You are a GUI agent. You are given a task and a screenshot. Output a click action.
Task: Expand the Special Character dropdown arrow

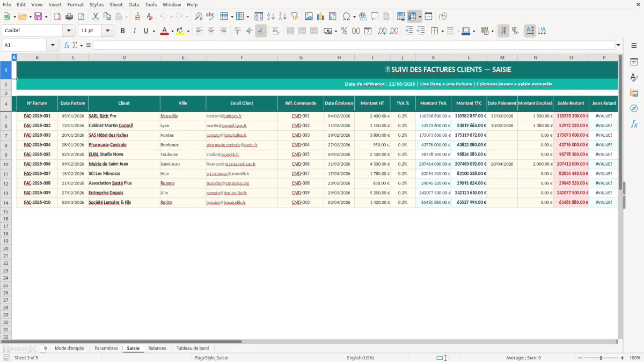coord(354,17)
